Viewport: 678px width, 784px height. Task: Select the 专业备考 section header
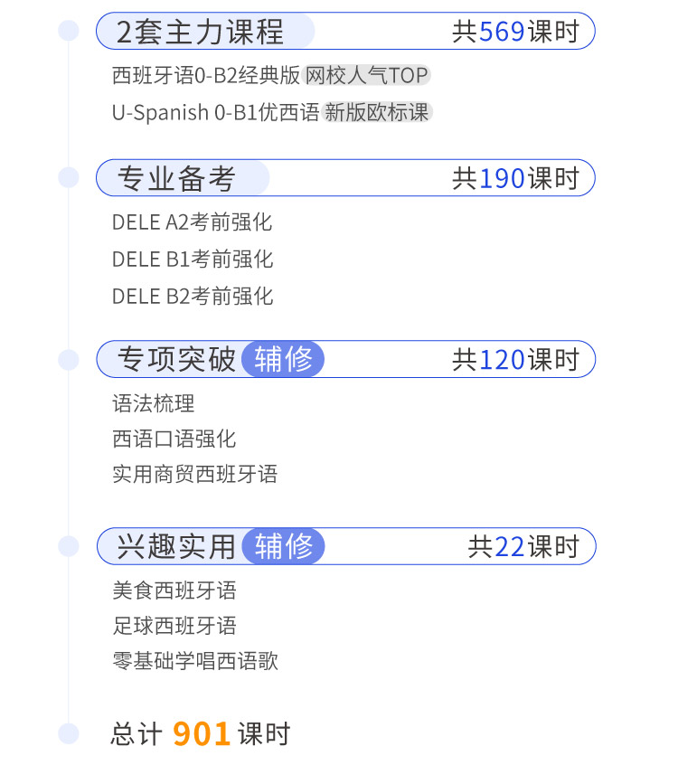tap(345, 178)
